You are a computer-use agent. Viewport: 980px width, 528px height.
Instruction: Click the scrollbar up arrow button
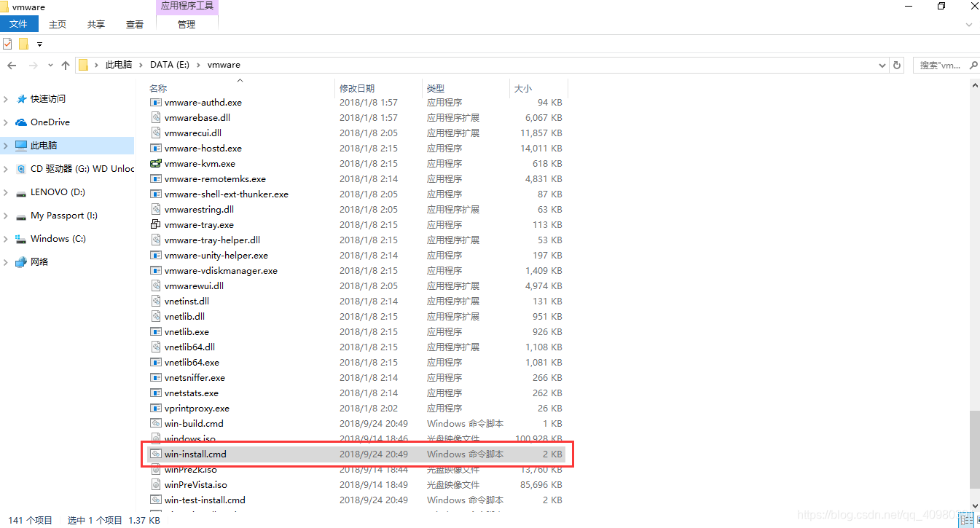click(x=974, y=85)
